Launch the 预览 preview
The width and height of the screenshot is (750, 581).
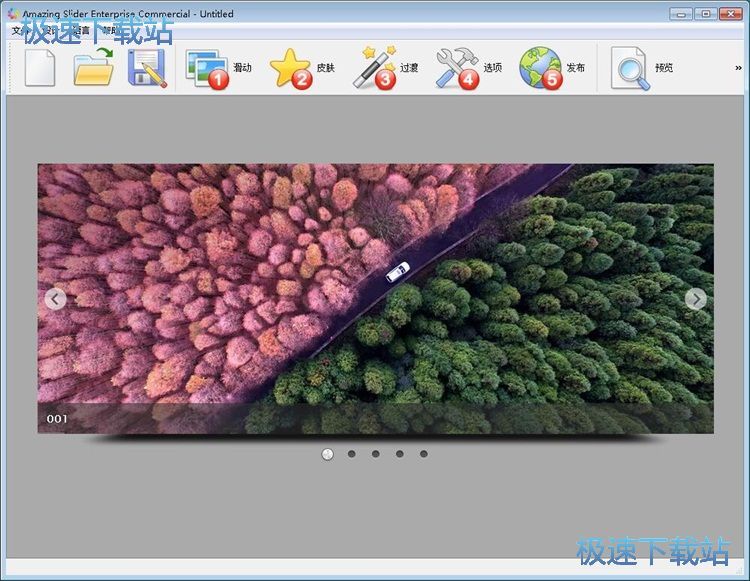coord(642,68)
